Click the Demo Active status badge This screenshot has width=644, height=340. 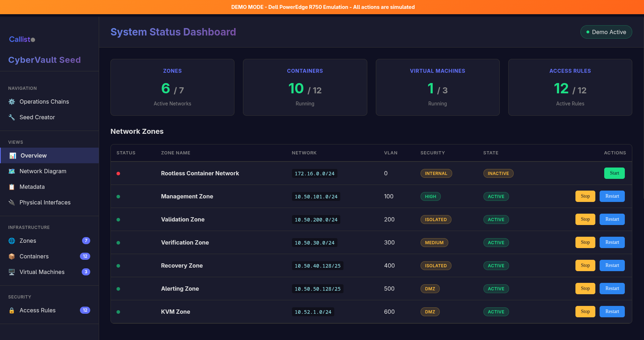point(606,32)
